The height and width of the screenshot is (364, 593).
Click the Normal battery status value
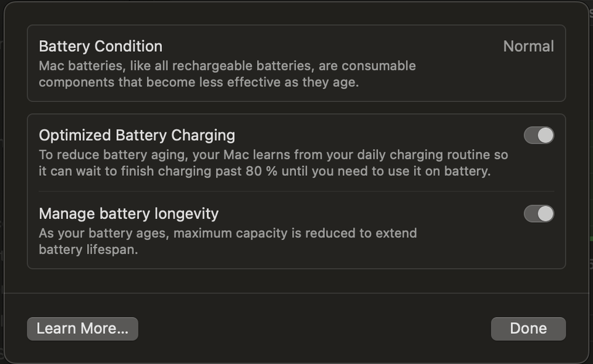point(528,46)
